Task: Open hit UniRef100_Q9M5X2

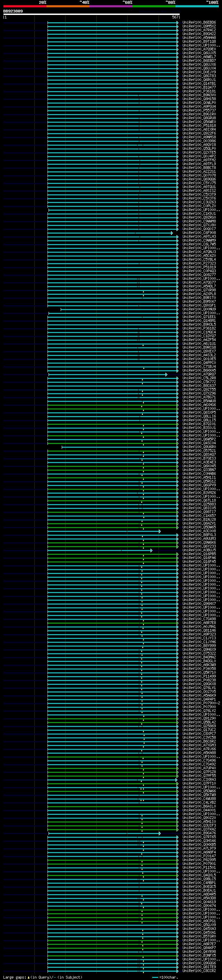Action: point(199,26)
